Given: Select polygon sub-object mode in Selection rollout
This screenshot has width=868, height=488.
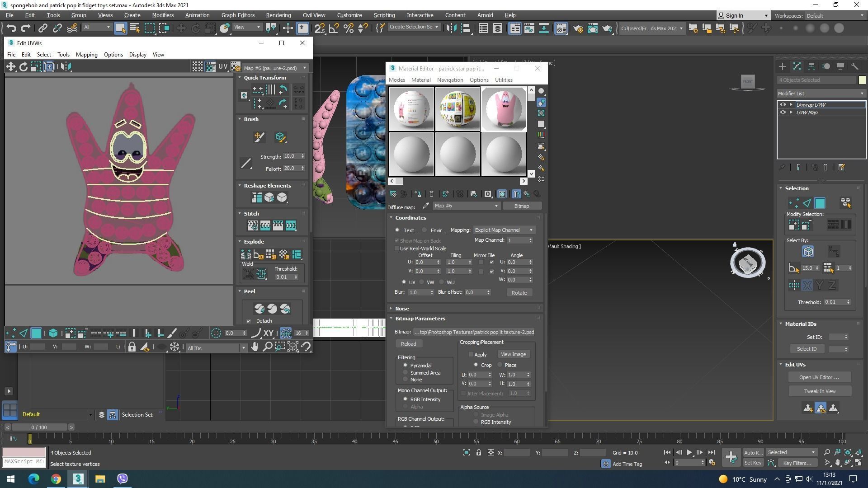Looking at the screenshot, I should pyautogui.click(x=820, y=203).
